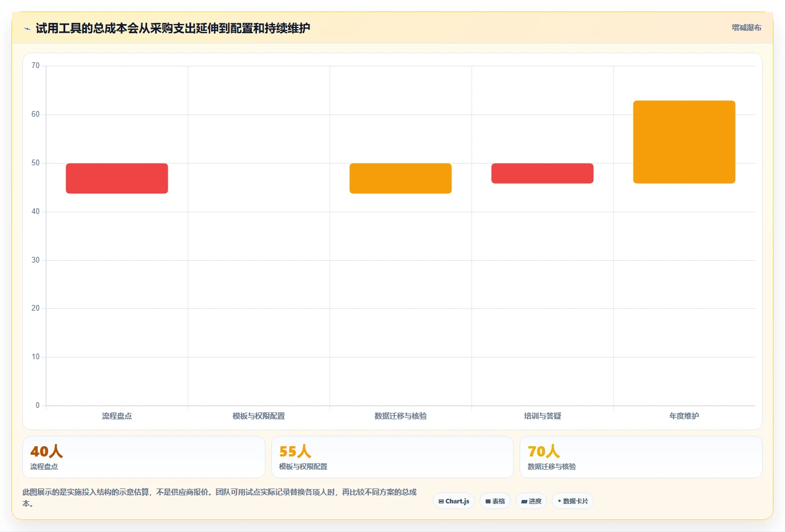Select the 进度 tag chip
The image size is (785, 532).
tap(531, 501)
